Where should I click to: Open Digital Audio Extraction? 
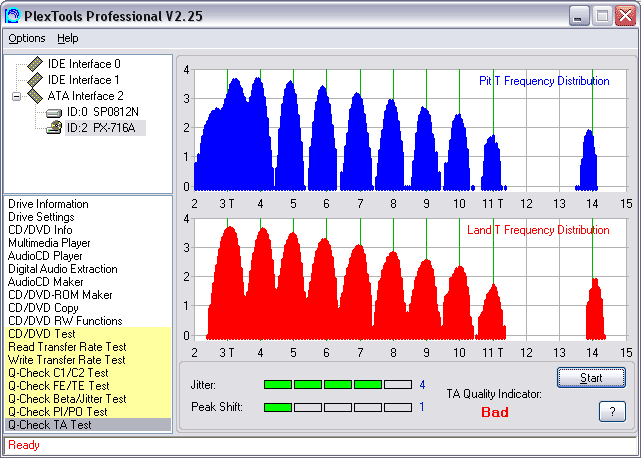point(63,269)
